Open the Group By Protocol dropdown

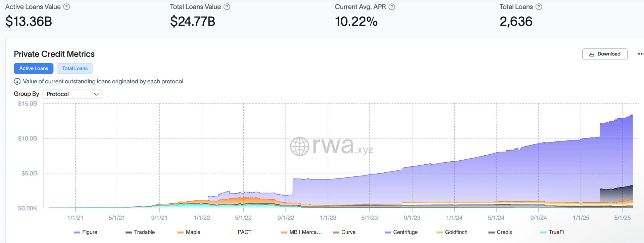pyautogui.click(x=72, y=94)
